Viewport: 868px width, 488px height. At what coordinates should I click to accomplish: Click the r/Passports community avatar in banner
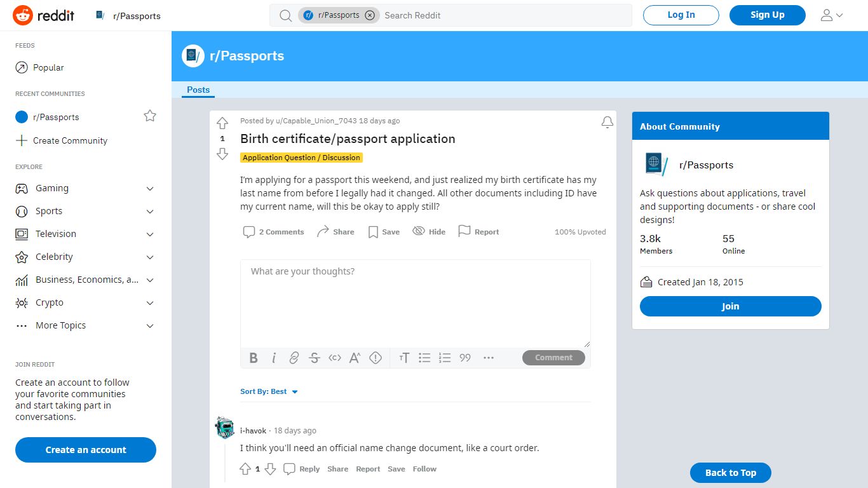click(193, 56)
